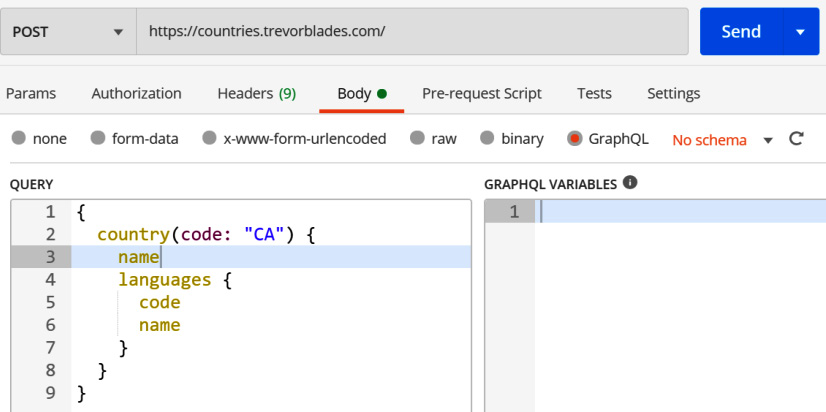Select the GraphQL radio button
This screenshot has height=412, width=826.
pos(575,139)
